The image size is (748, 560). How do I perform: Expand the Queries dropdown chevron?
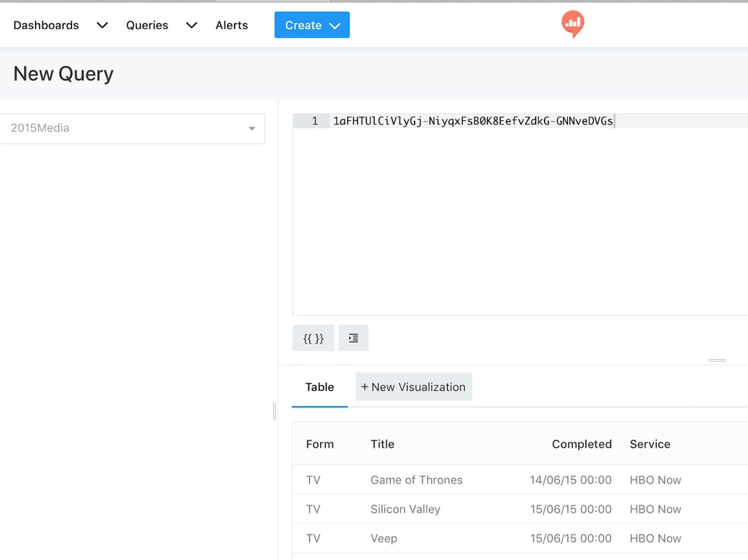(x=191, y=26)
